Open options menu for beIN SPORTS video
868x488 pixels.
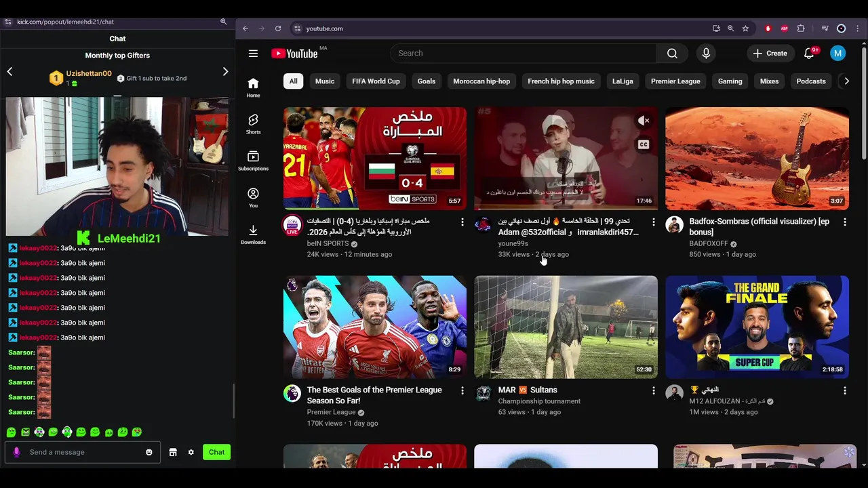coord(462,222)
